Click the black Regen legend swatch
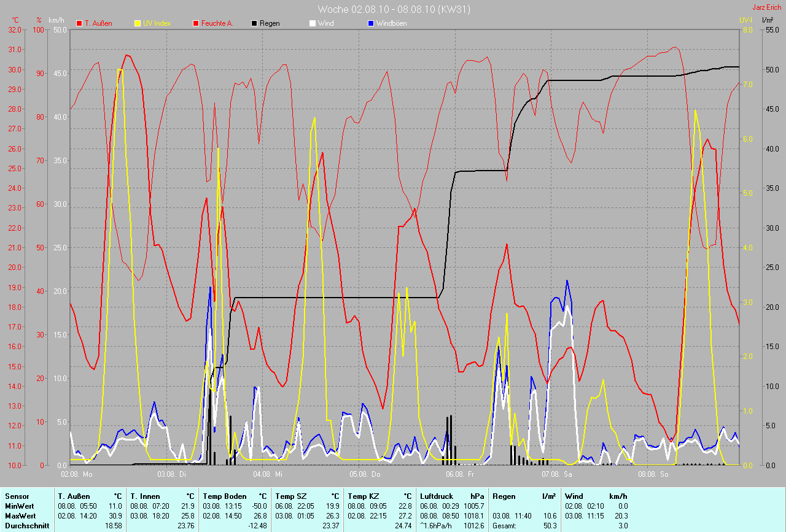 tap(255, 23)
